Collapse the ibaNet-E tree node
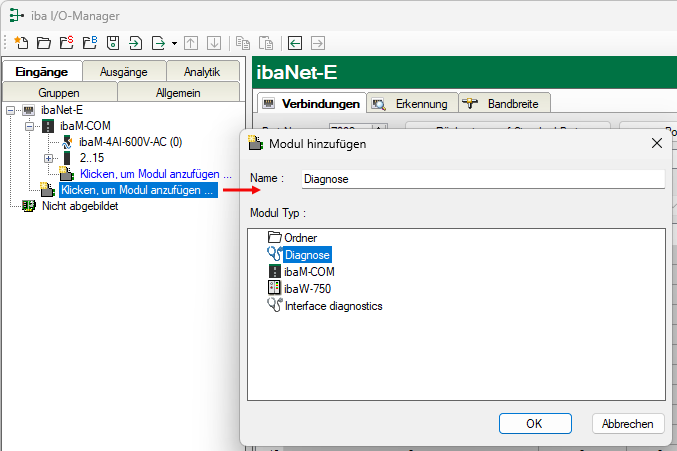The width and height of the screenshot is (677, 451). 11,110
